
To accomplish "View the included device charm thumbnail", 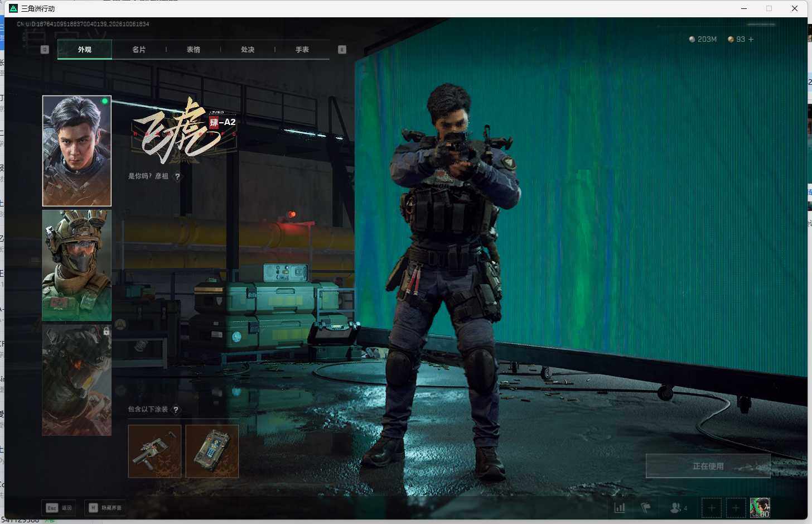I will [212, 451].
